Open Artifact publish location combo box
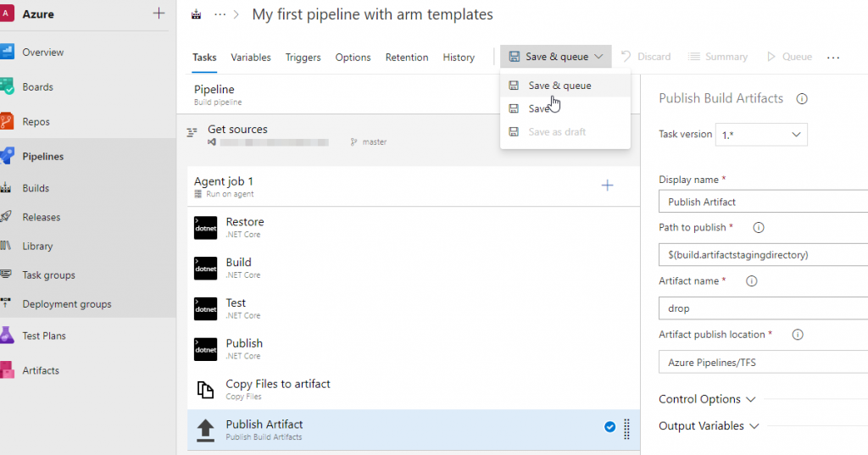The width and height of the screenshot is (868, 455). click(763, 362)
